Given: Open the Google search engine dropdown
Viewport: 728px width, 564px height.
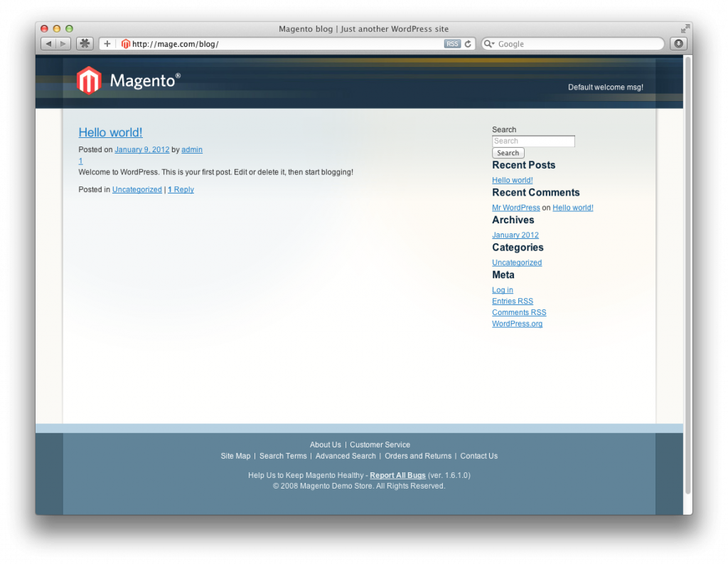Looking at the screenshot, I should click(488, 43).
